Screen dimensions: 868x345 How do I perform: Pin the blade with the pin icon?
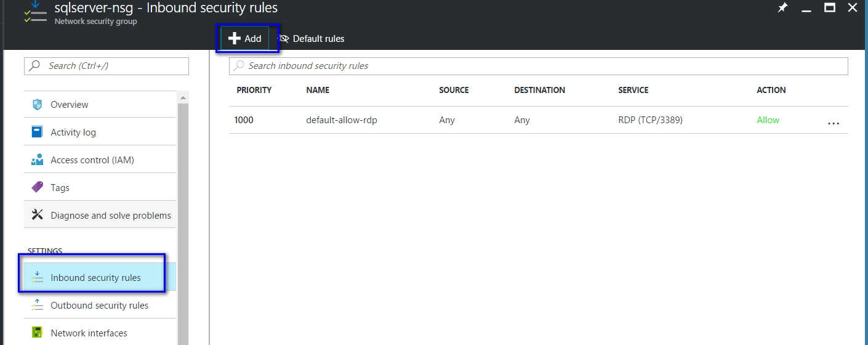tap(782, 8)
